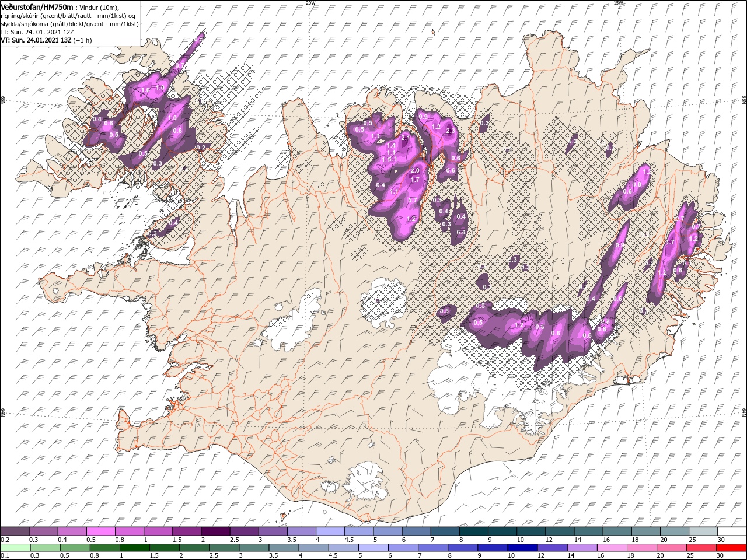Image resolution: width=747 pixels, height=560 pixels.
Task: Select the light pink 16–18 rain legend swatch
Action: pos(612,548)
